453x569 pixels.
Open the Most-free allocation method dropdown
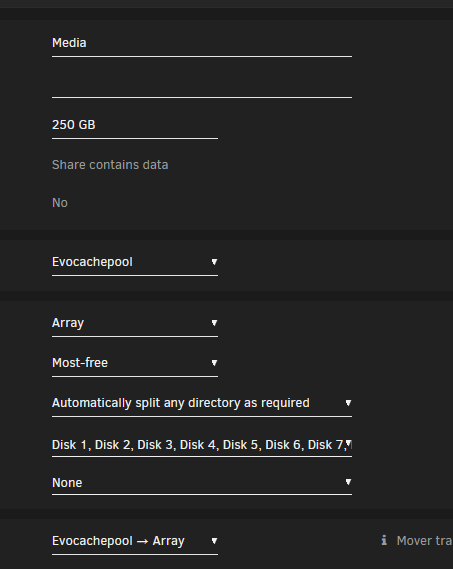point(135,363)
